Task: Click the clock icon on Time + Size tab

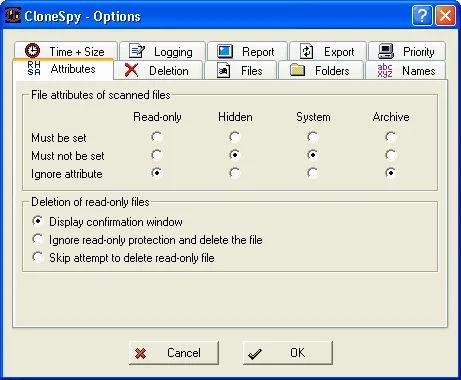Action: click(x=32, y=51)
